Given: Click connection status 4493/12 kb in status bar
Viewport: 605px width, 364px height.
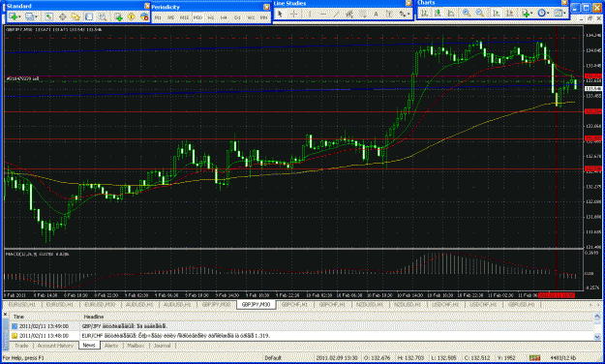Looking at the screenshot, I should click(x=563, y=358).
